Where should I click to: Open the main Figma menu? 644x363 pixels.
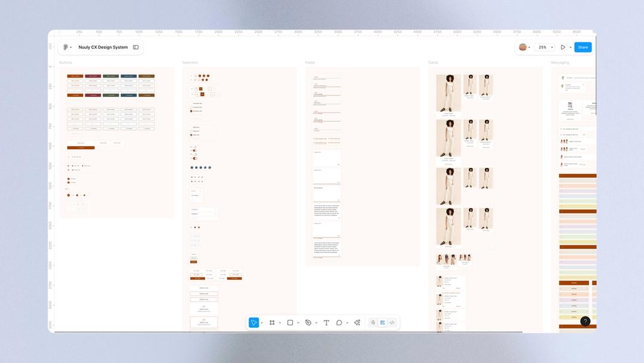coord(66,47)
